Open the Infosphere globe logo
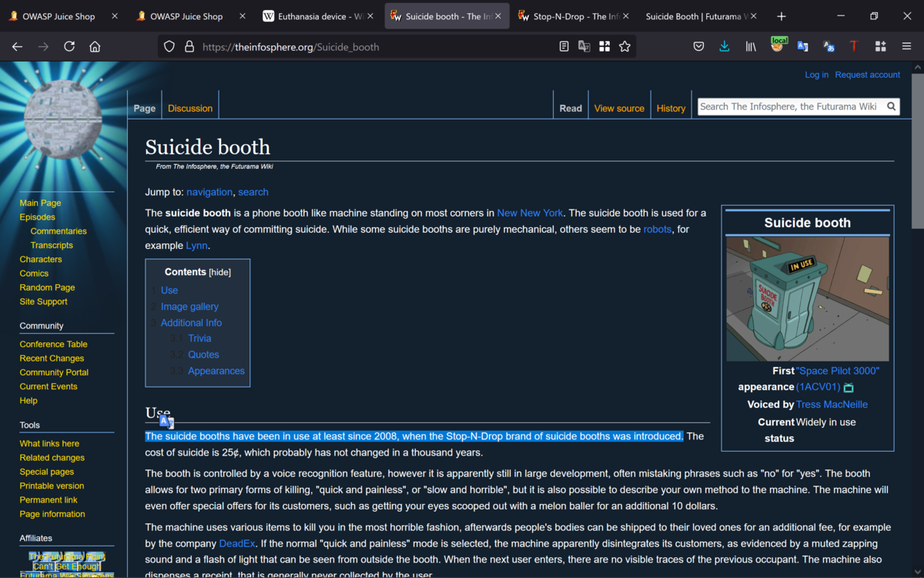Screen dimensions: 924x578 click(63, 119)
